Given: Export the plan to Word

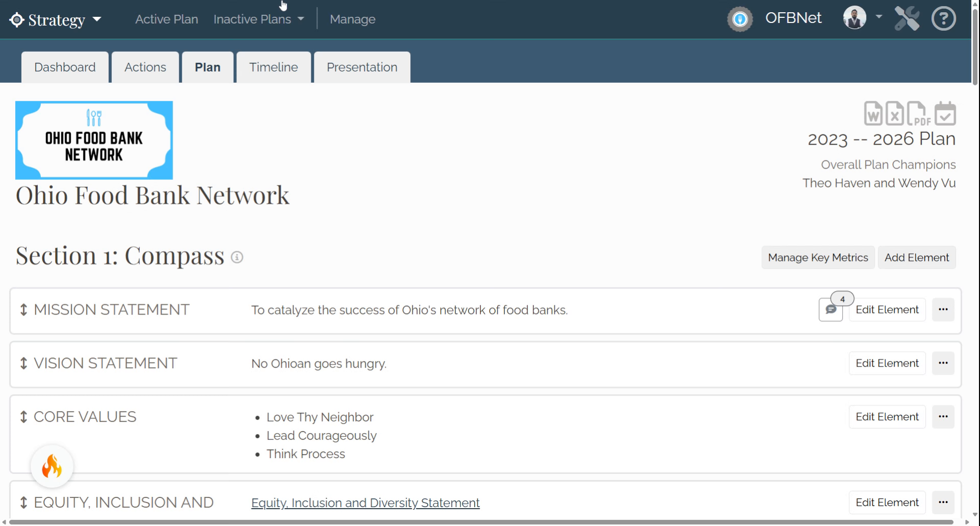Looking at the screenshot, I should point(873,113).
